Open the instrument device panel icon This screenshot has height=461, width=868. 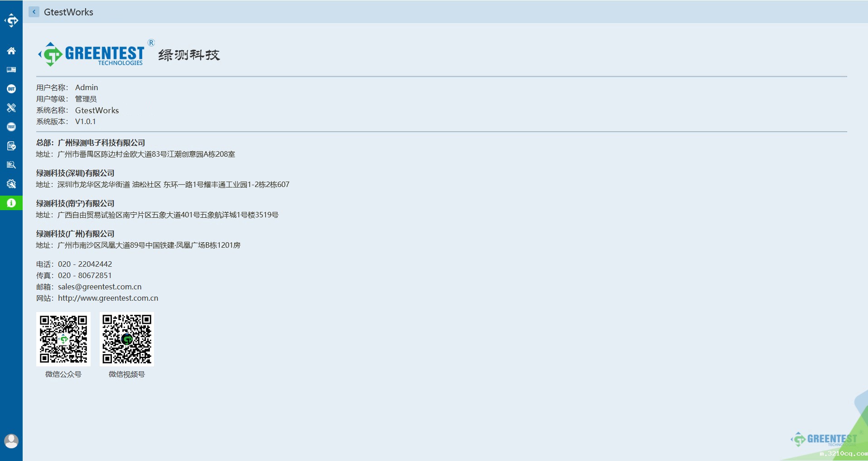coord(11,70)
